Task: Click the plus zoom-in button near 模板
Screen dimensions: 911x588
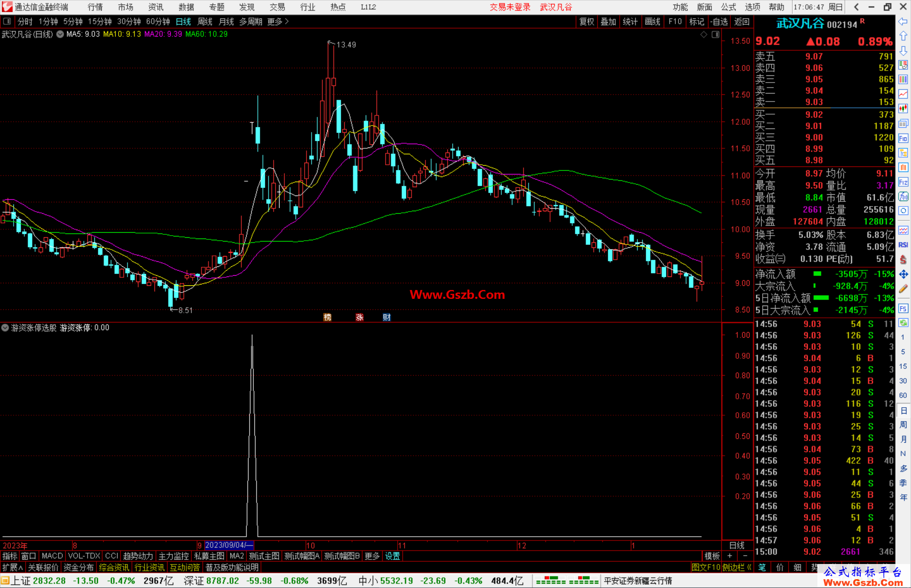Action: click(730, 556)
